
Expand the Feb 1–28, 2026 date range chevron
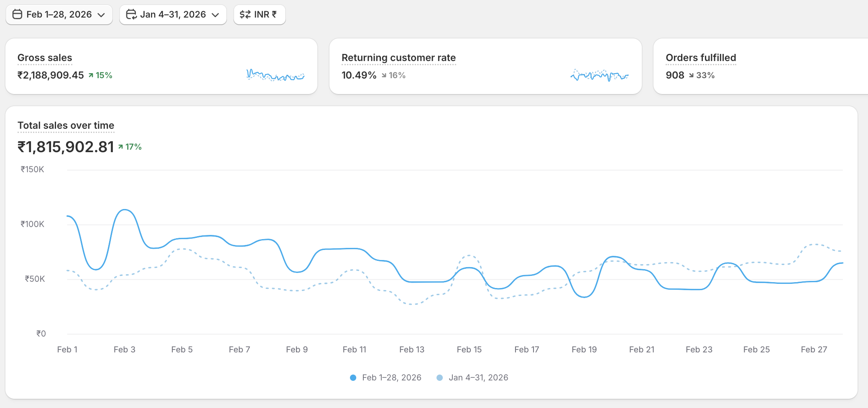click(x=101, y=15)
